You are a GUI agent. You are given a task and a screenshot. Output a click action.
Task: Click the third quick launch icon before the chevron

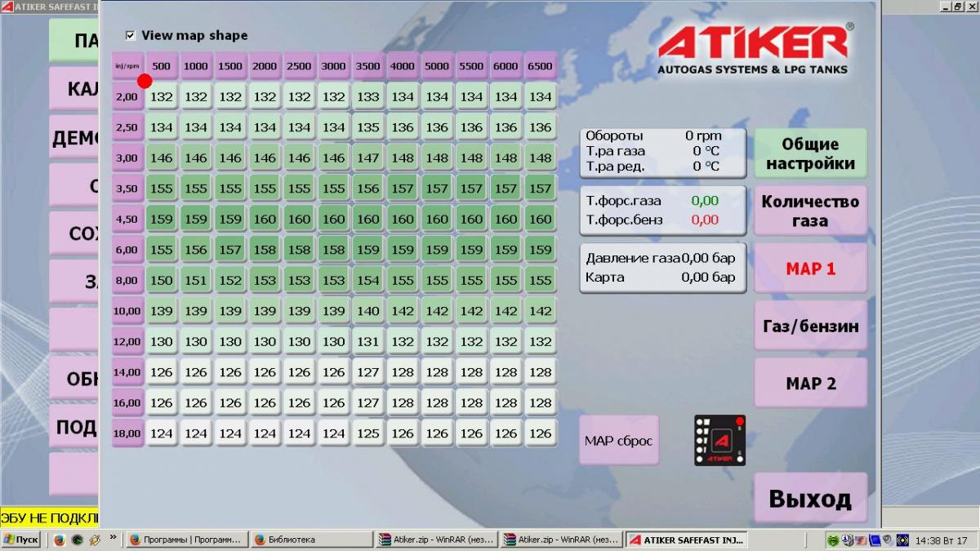click(95, 540)
